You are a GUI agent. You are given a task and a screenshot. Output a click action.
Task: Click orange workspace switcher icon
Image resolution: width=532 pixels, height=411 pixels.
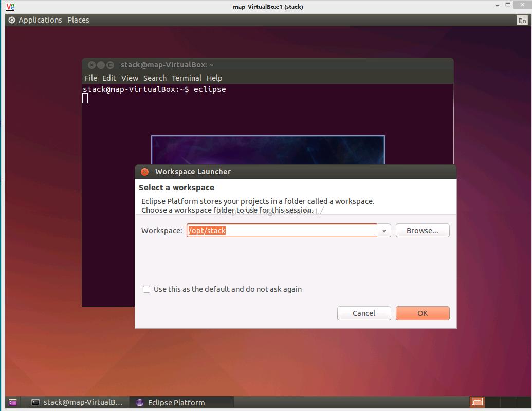477,402
